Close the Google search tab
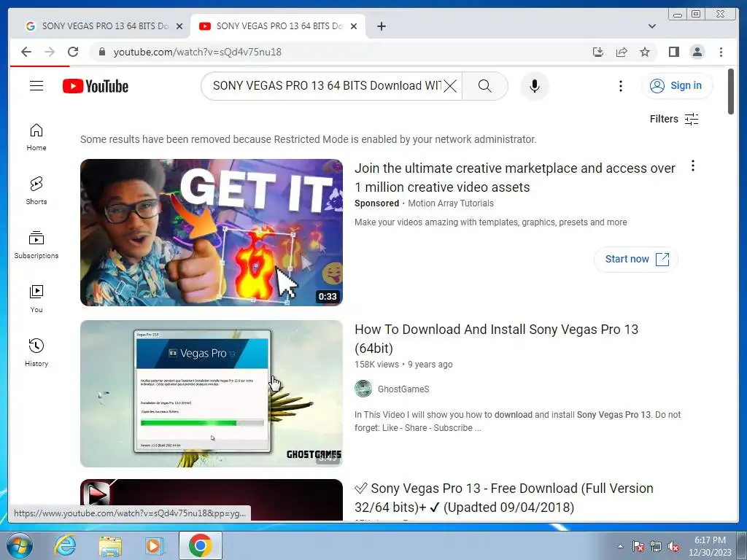Viewport: 747px width, 560px height. [179, 26]
